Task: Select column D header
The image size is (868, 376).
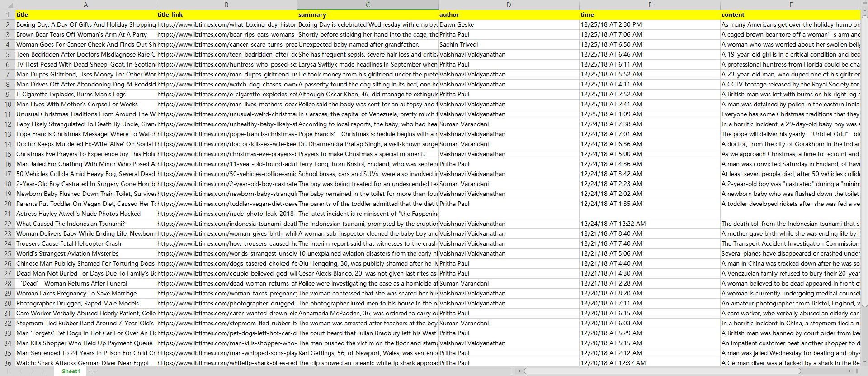Action: [x=509, y=5]
